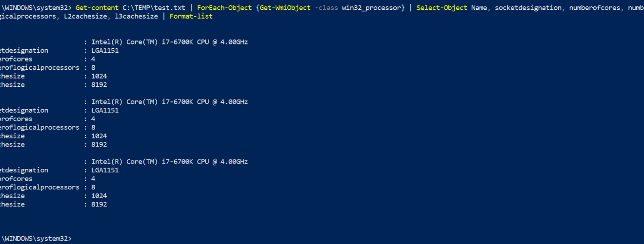Screen dimensions: 644x244
Task: Click the C:\TEMP\test.txt file path text
Action: pos(154,8)
